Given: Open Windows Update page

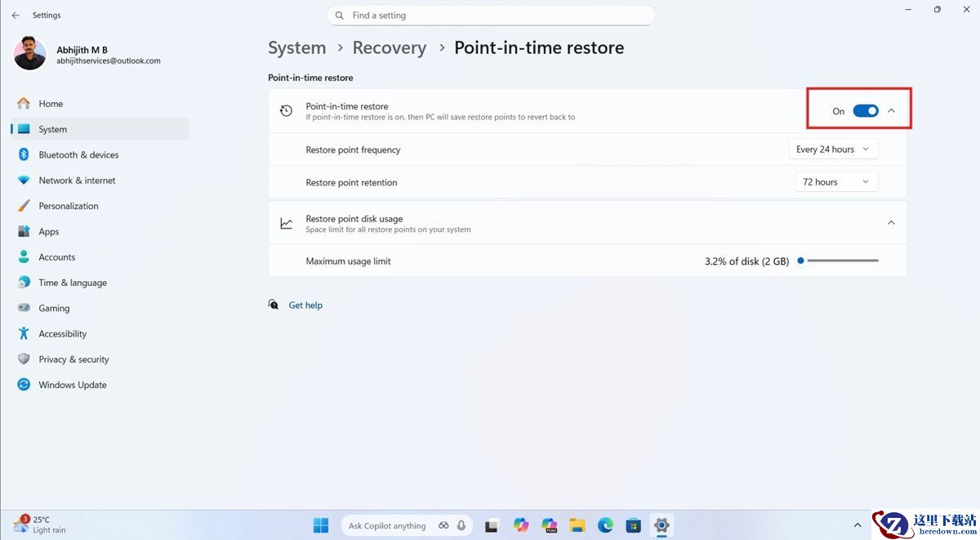Looking at the screenshot, I should 72,385.
